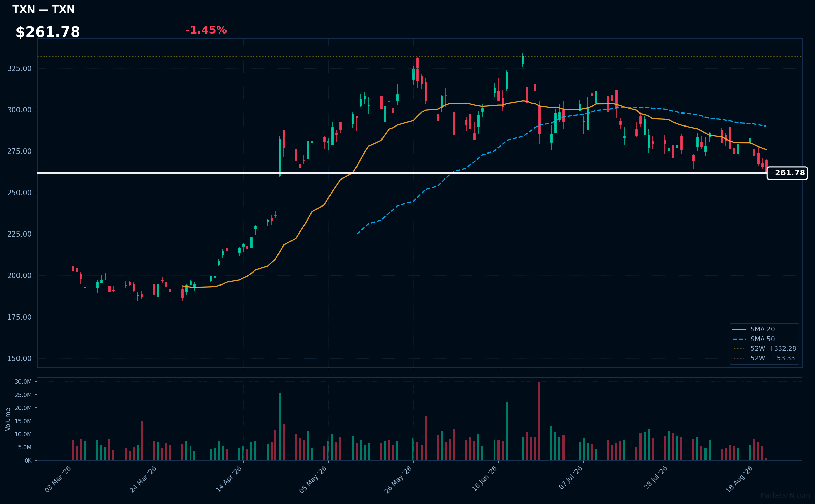
Task: Click the 150.00 price axis label
Action: (x=20, y=359)
